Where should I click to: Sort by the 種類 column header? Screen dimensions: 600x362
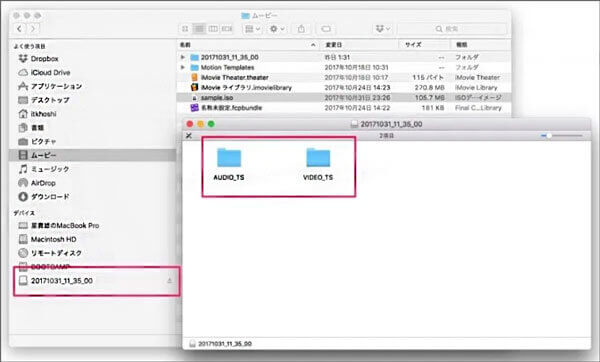461,45
